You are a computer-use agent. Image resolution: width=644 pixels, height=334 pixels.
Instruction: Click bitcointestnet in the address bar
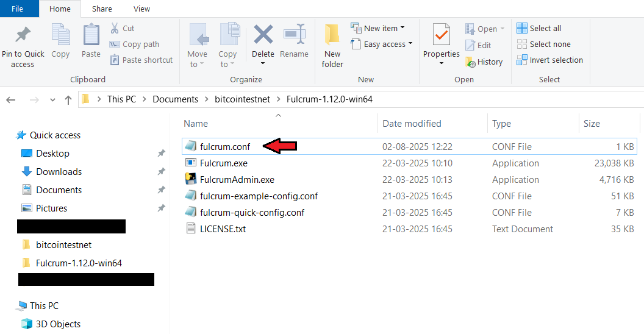(242, 99)
